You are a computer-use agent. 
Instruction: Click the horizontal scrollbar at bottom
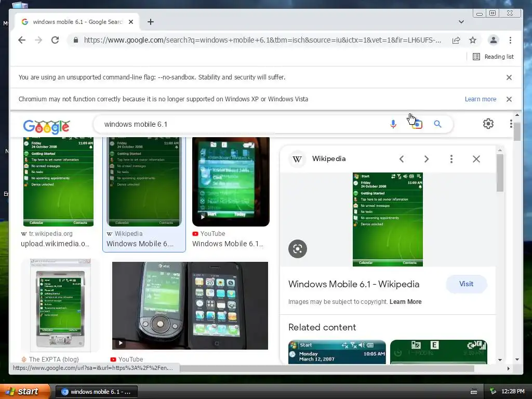(x=327, y=368)
